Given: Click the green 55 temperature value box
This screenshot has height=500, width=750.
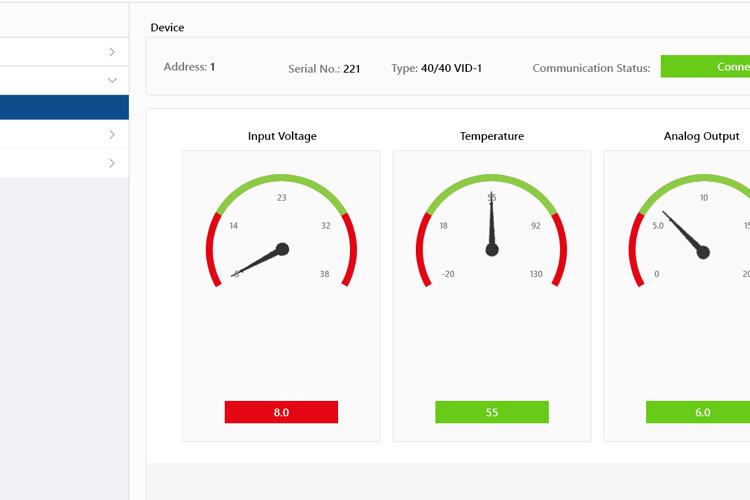Looking at the screenshot, I should pyautogui.click(x=492, y=412).
